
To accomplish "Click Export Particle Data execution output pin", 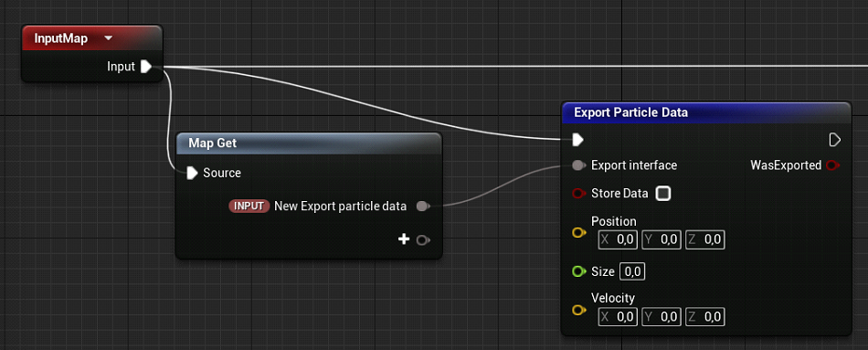I will [835, 140].
